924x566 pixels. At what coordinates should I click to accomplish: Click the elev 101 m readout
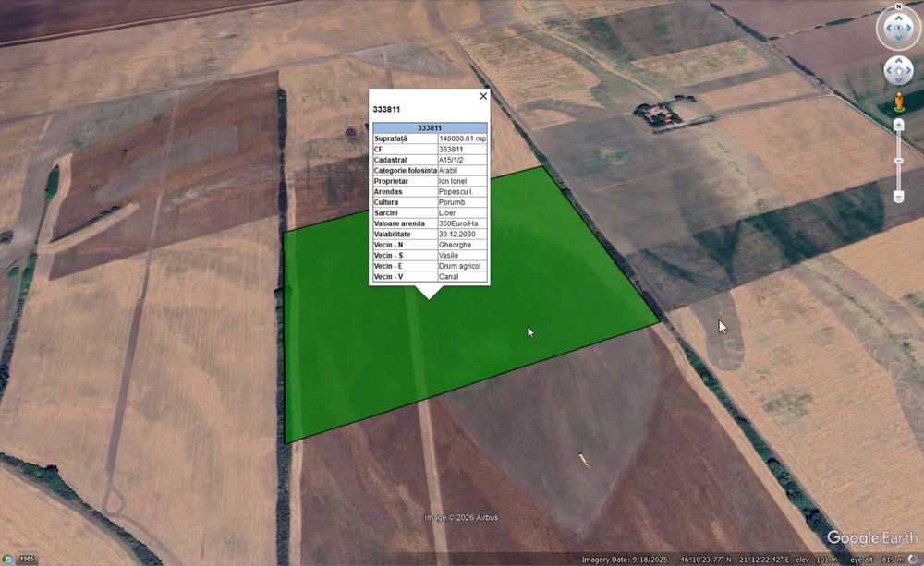[x=816, y=560]
